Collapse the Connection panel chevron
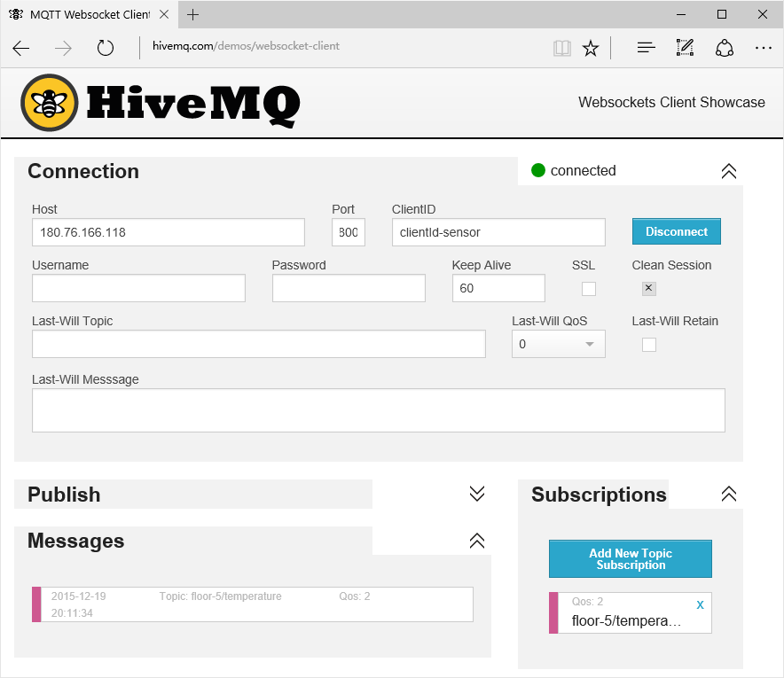 point(728,171)
